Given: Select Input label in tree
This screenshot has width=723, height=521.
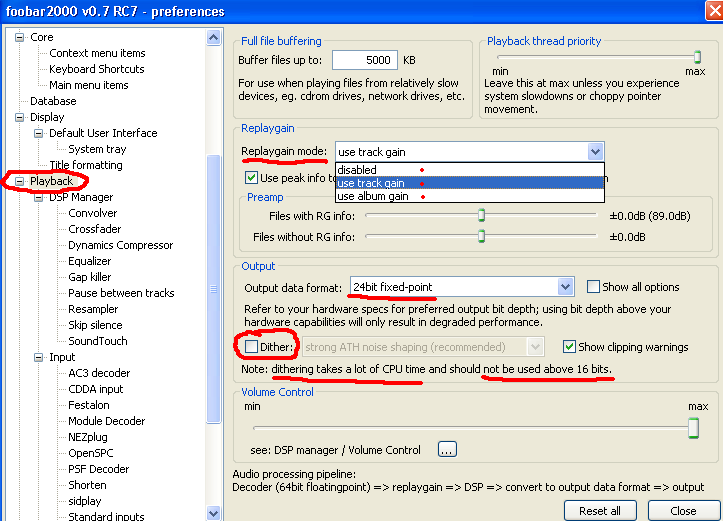Looking at the screenshot, I should pyautogui.click(x=62, y=357).
